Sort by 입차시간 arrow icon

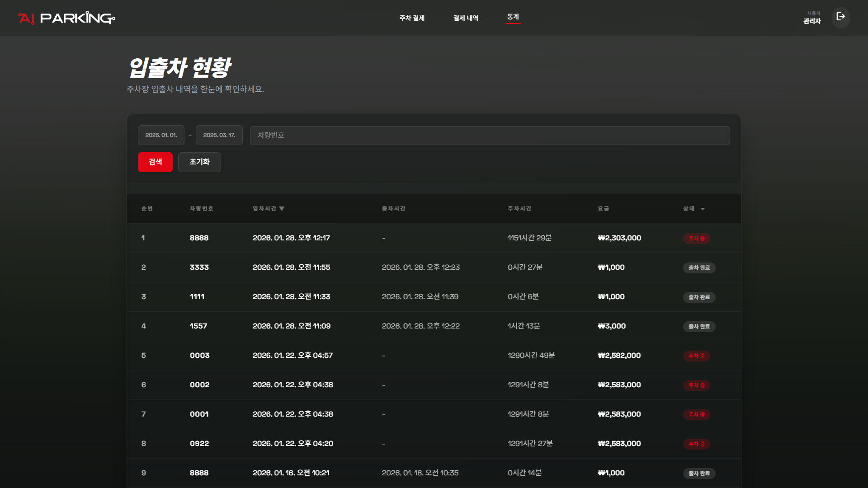[282, 209]
